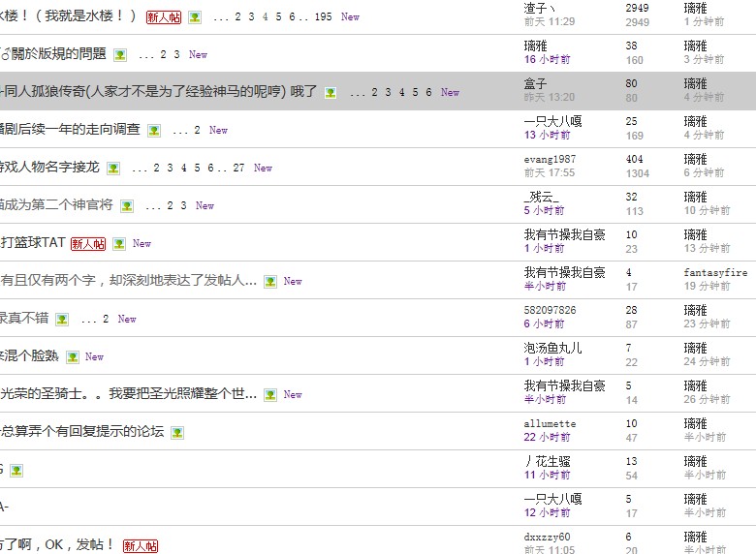Click reply count 404

pyautogui.click(x=634, y=159)
